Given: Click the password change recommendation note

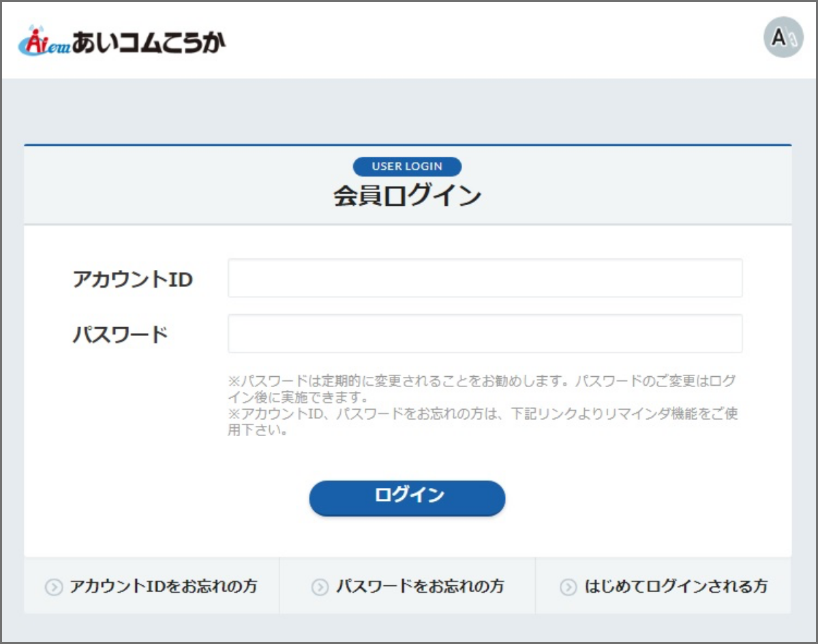Looking at the screenshot, I should [482, 388].
